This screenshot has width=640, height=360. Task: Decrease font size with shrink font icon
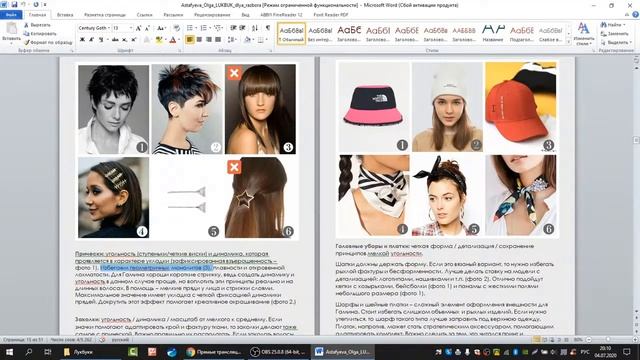point(147,28)
